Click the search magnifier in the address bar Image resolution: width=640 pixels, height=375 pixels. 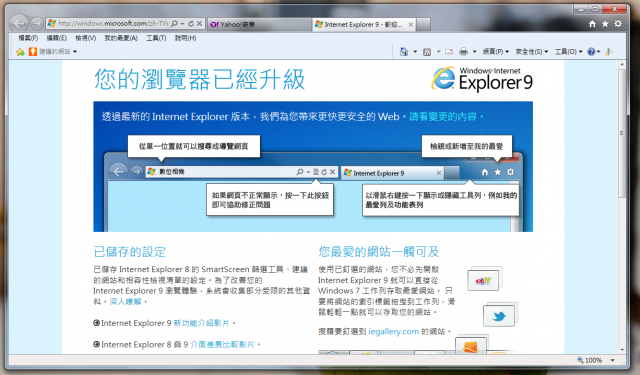tap(174, 24)
